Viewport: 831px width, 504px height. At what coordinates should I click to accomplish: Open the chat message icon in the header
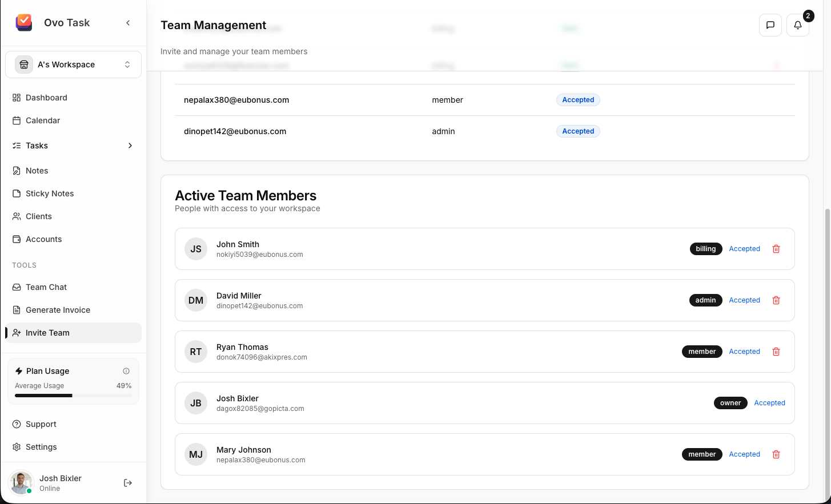[770, 25]
